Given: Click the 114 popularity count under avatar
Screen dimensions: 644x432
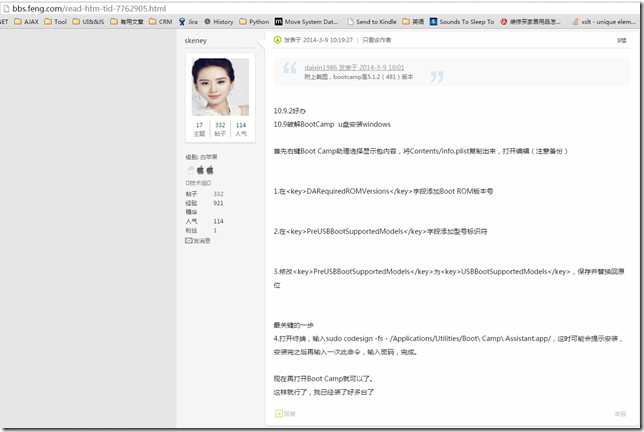Looking at the screenshot, I should 241,125.
